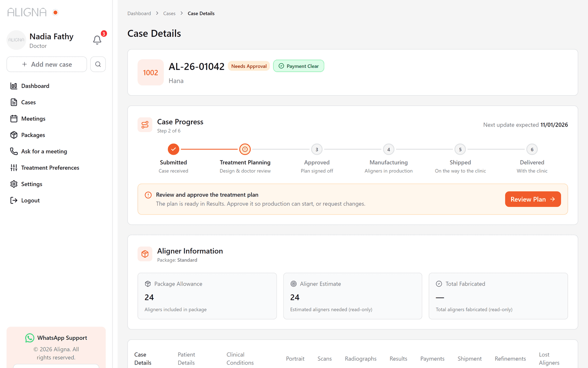Click the Dashboard chart icon in sidebar
Viewport: 588px width, 368px height.
tap(14, 86)
